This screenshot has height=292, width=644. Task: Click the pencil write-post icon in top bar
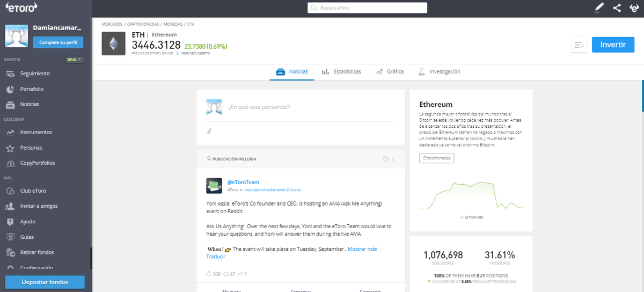599,8
